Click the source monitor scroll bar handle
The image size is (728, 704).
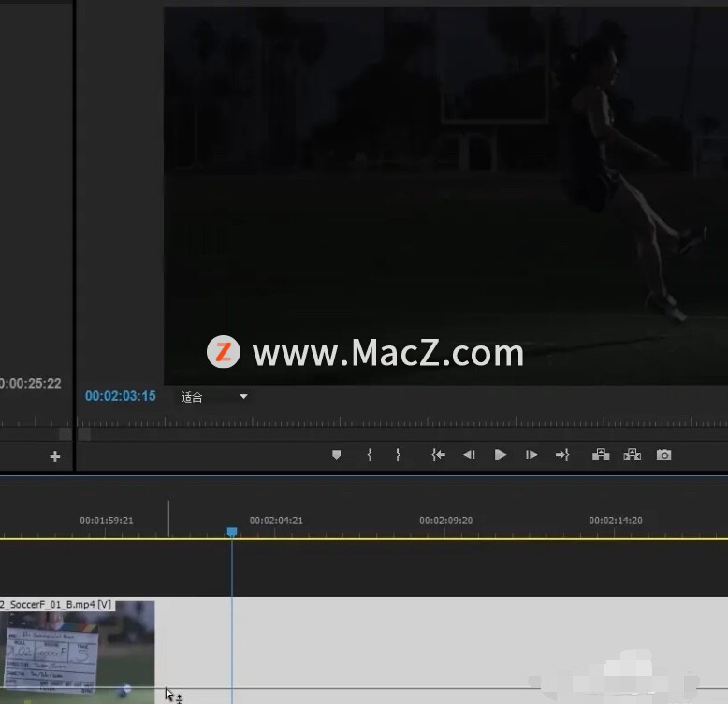pyautogui.click(x=65, y=434)
